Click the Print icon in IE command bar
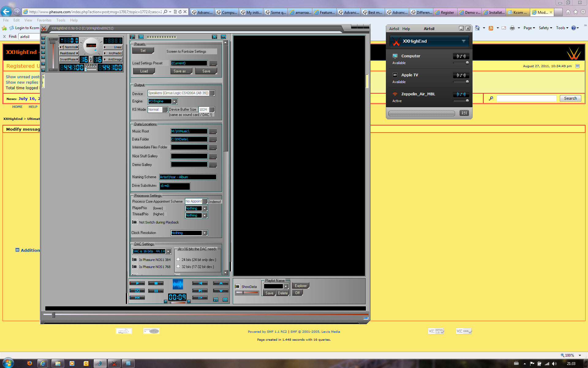Image resolution: width=588 pixels, height=368 pixels. pyautogui.click(x=512, y=28)
